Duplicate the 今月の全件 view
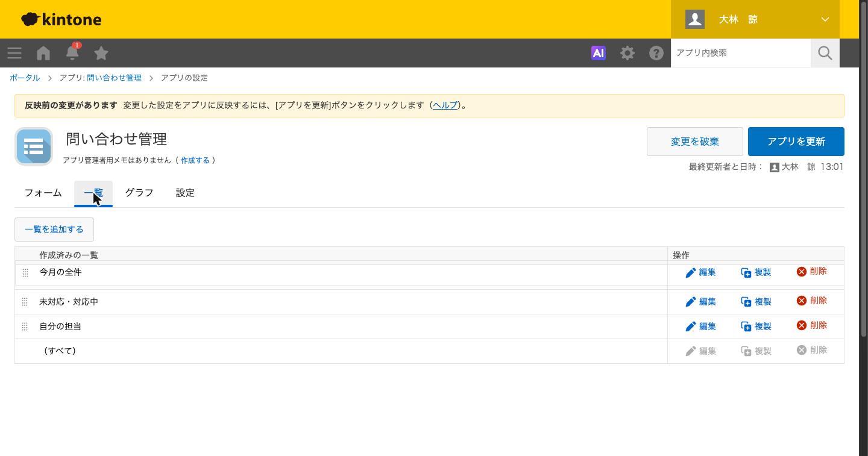 756,272
